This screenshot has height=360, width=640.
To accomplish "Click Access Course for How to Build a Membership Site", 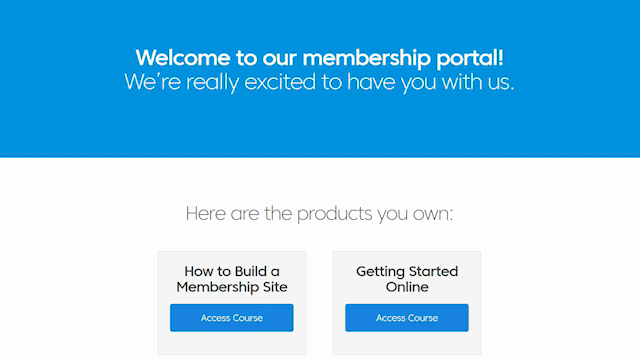I will pyautogui.click(x=231, y=318).
